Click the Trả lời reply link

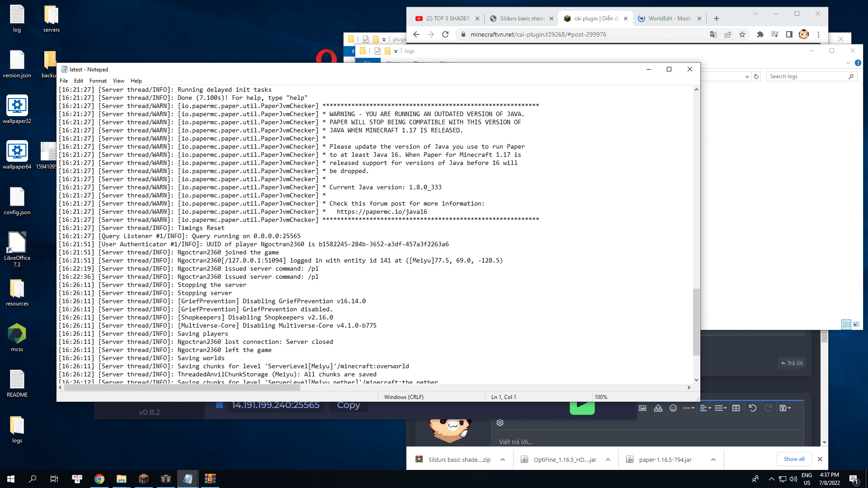tap(792, 363)
